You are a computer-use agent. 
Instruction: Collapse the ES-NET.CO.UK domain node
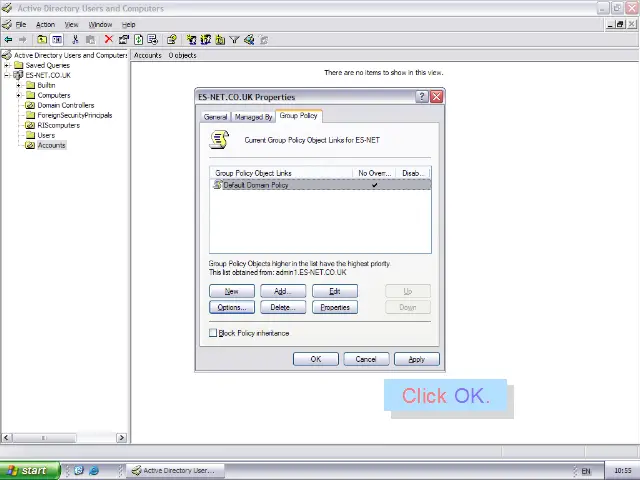click(x=7, y=75)
